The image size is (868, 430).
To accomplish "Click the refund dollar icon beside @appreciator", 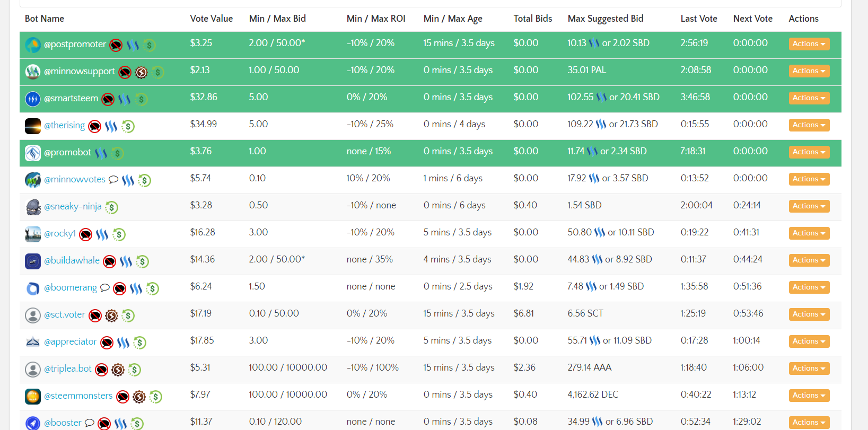I will [x=139, y=343].
